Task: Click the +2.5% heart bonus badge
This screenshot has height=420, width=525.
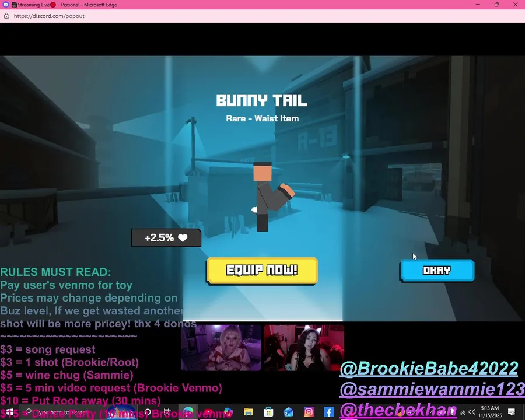Action: pos(166,238)
